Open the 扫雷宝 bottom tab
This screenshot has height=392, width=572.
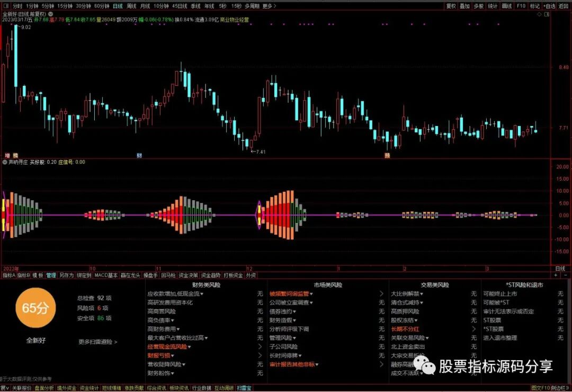click(244, 388)
